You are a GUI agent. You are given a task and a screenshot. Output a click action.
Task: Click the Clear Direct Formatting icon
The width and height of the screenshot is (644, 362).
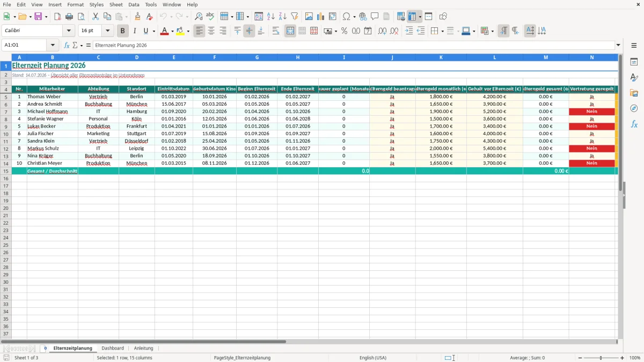150,17
